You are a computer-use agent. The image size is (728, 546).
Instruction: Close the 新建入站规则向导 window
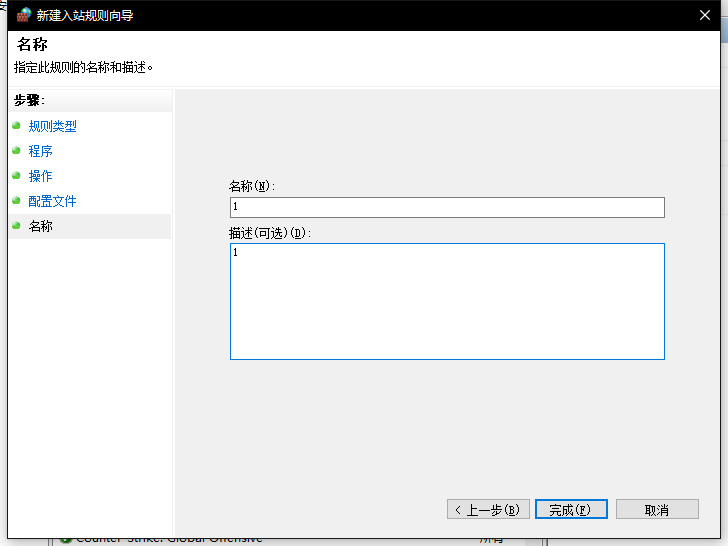[x=705, y=15]
